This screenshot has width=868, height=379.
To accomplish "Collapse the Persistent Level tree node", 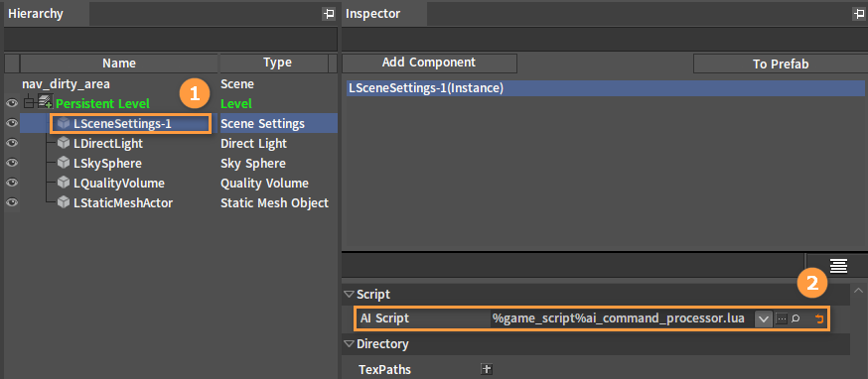I will [28, 103].
